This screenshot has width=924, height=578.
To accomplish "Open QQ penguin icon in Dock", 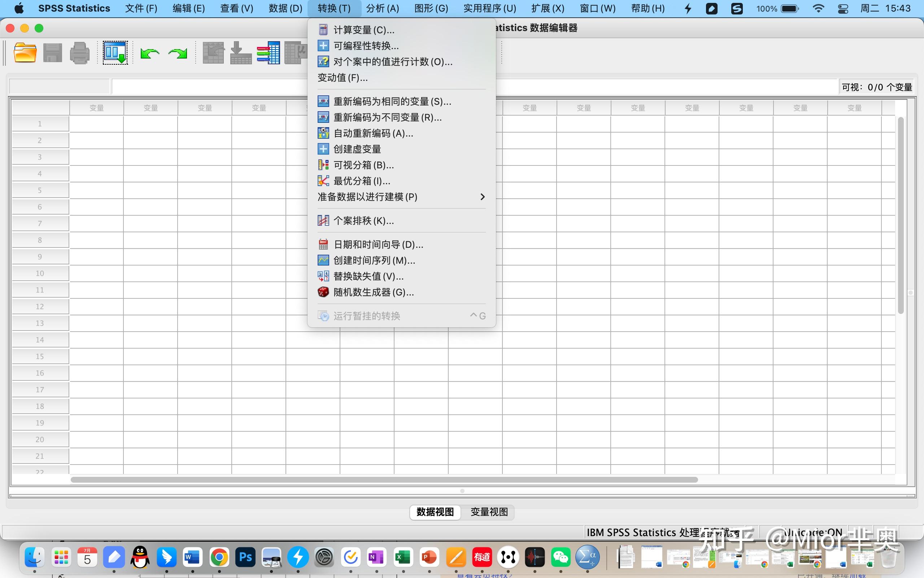I will (x=140, y=557).
